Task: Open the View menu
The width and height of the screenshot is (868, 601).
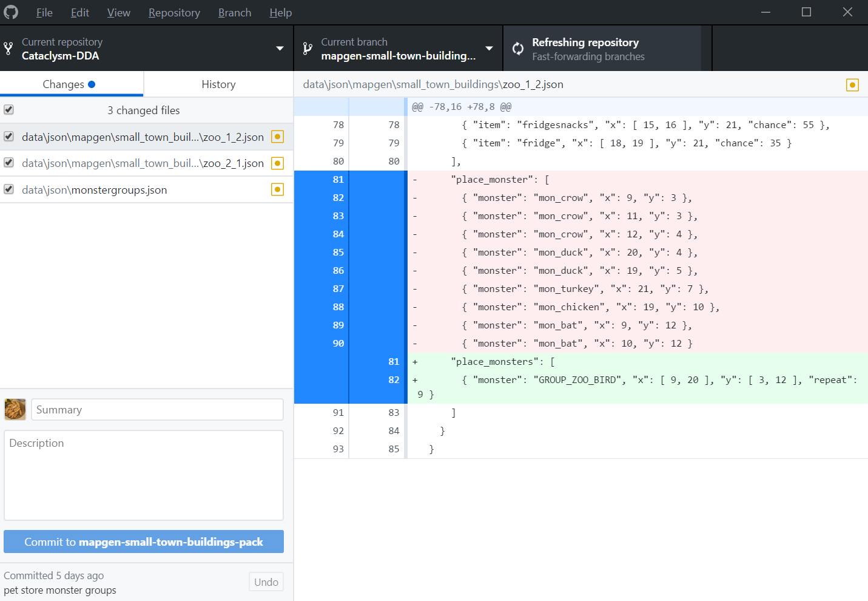Action: (119, 12)
